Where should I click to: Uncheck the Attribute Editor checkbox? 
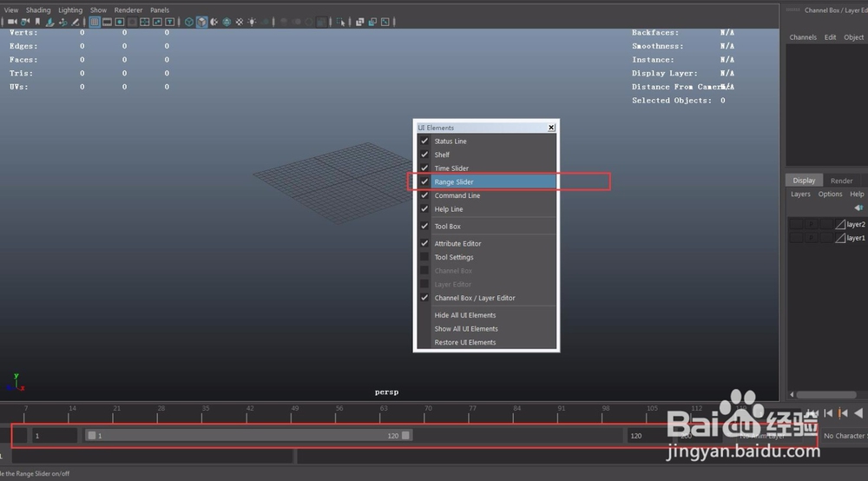coord(424,243)
